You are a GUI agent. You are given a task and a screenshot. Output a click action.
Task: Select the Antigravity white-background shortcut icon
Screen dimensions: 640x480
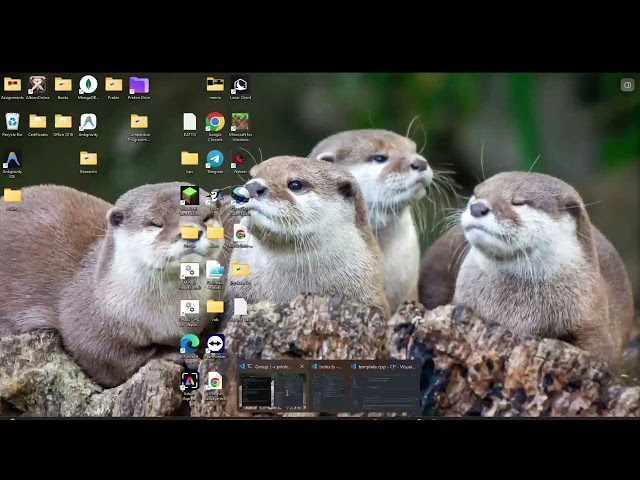coord(88,122)
